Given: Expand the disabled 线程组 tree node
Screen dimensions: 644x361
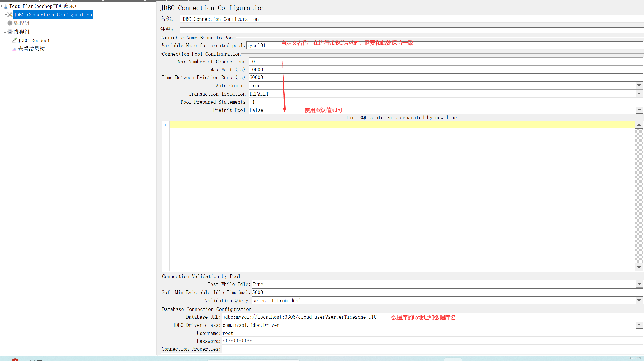Looking at the screenshot, I should point(5,23).
